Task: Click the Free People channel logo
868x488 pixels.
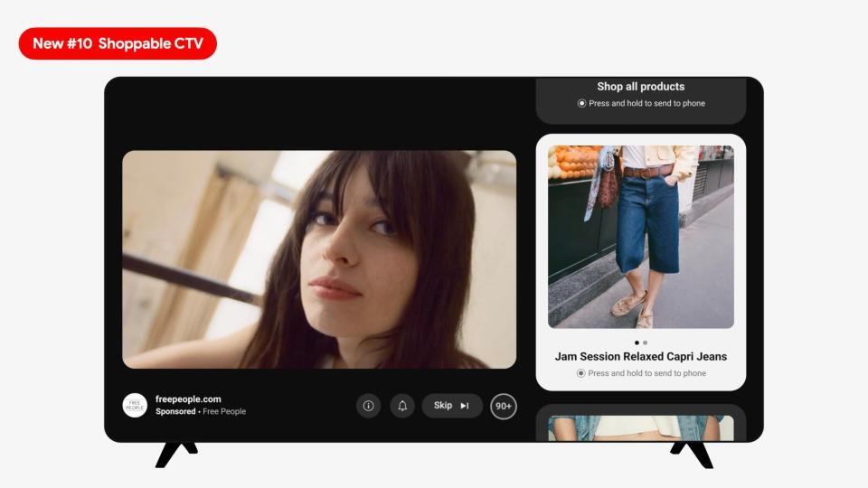Action: [135, 406]
